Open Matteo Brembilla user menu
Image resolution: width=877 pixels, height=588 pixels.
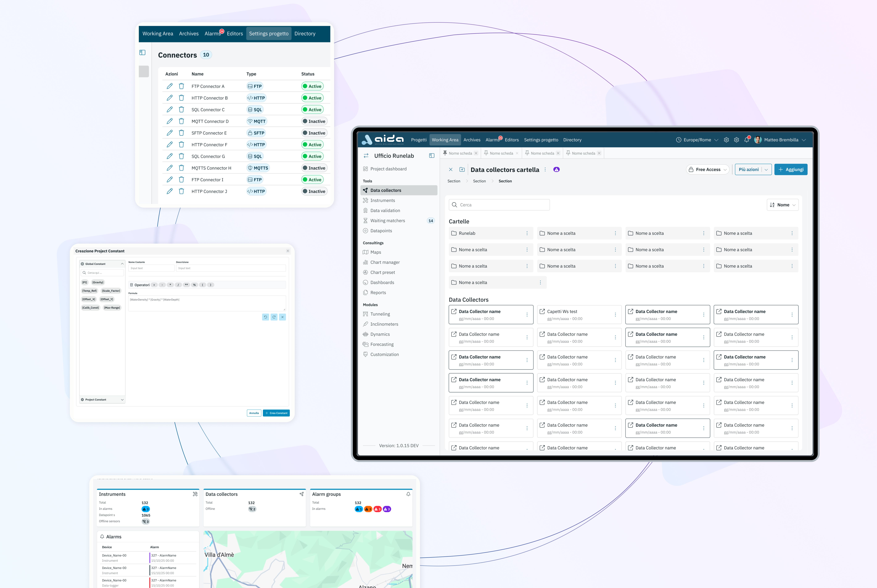[780, 140]
